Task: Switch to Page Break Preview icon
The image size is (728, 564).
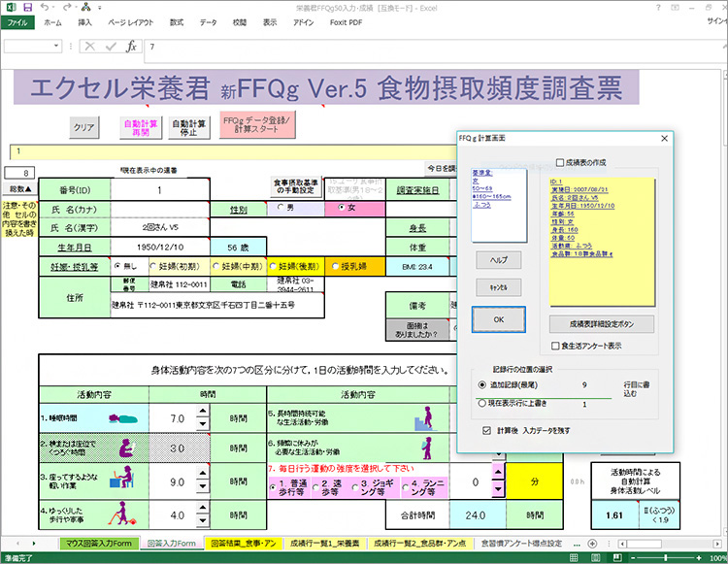Action: 617,557
